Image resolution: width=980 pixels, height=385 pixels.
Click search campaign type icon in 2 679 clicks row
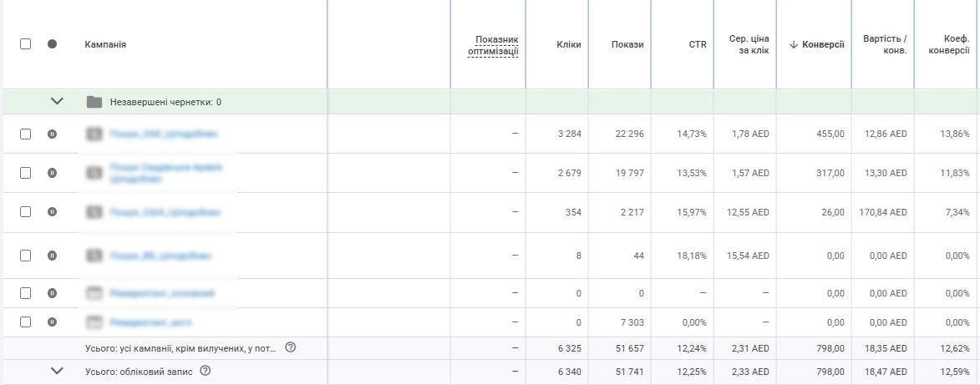pos(94,173)
